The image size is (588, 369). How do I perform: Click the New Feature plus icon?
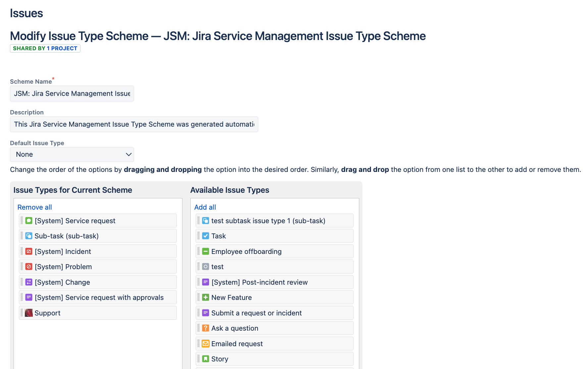[x=206, y=297]
